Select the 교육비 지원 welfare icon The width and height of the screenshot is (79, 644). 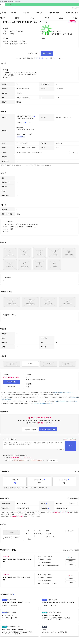tap(54, 253)
